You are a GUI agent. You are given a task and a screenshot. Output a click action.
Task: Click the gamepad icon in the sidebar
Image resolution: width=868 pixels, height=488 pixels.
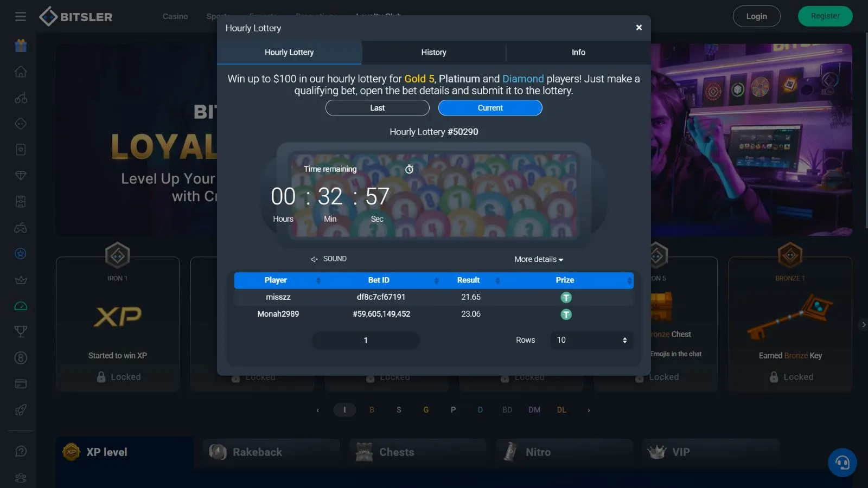21,228
